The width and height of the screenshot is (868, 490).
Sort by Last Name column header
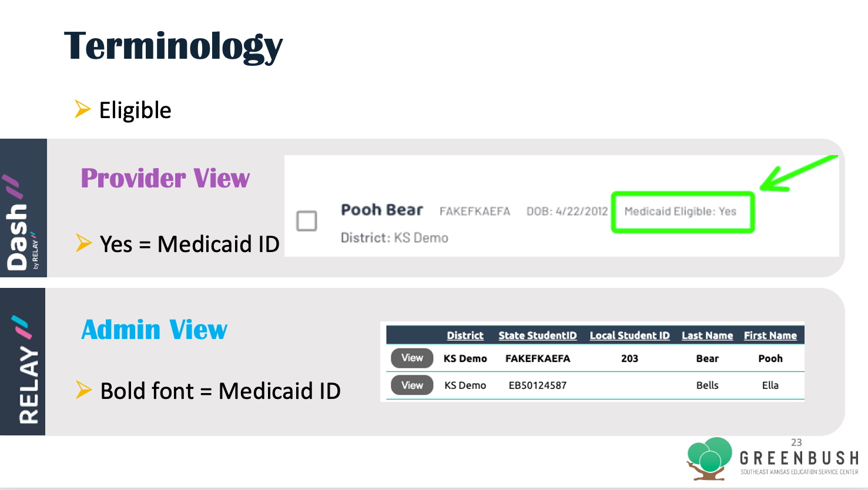(707, 335)
